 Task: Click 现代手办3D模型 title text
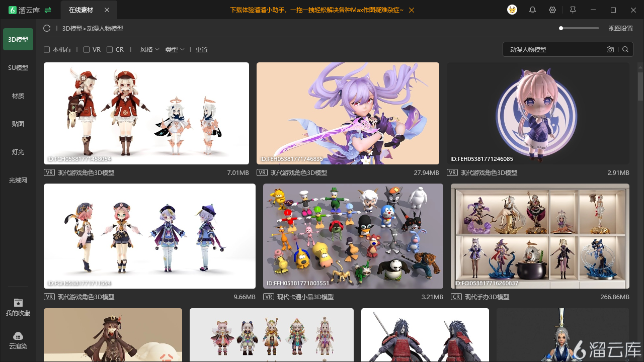[487, 297]
